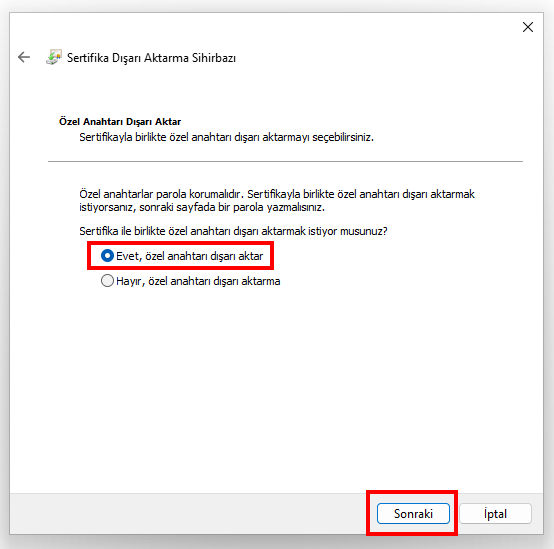Click the 'Hayır, özel anahtarı dışarı aktarma' label text
The height and width of the screenshot is (549, 554).
[x=198, y=281]
